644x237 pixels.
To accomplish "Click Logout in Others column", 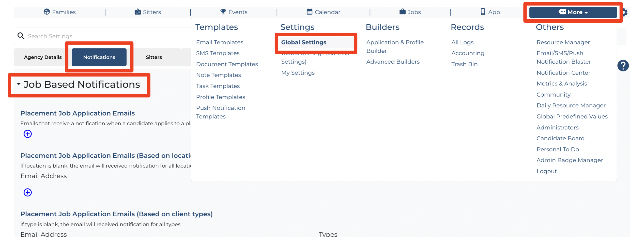I will [546, 171].
